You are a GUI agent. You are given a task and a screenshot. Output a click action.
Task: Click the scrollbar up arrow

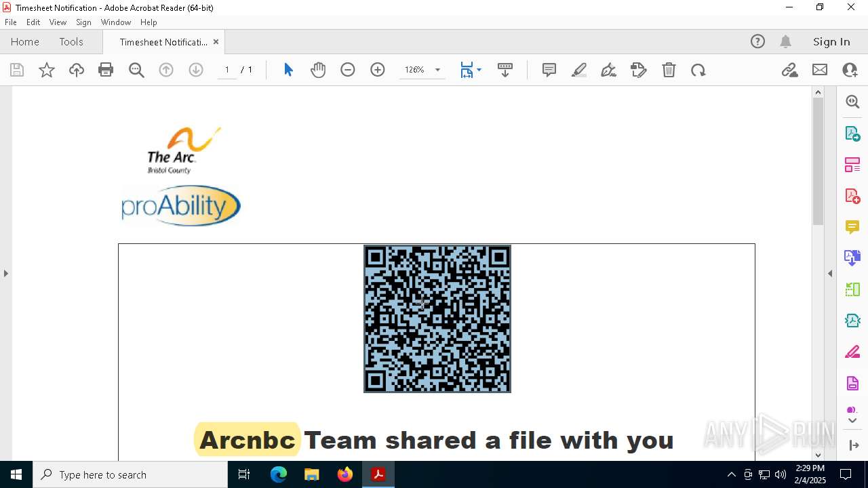coord(818,92)
